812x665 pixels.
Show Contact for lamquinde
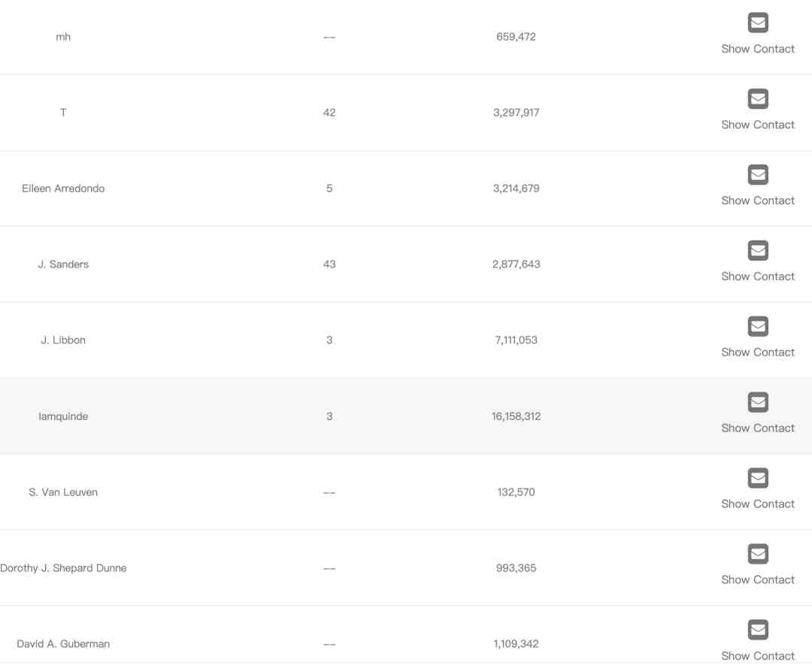pyautogui.click(x=758, y=428)
